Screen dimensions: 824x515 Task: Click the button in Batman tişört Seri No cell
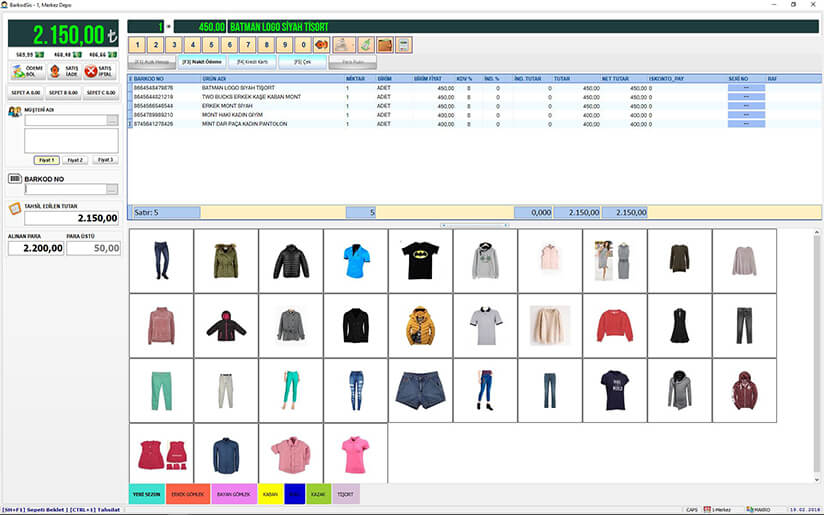747,88
